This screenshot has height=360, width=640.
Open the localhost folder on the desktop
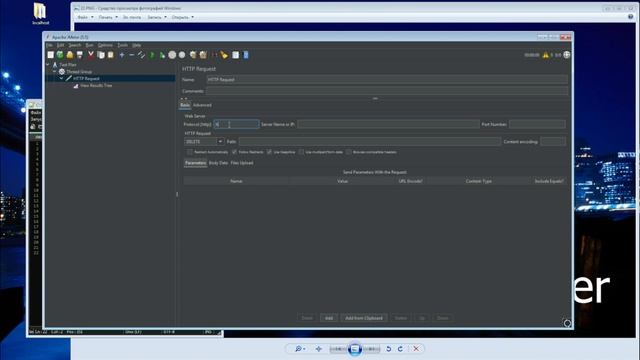click(40, 13)
